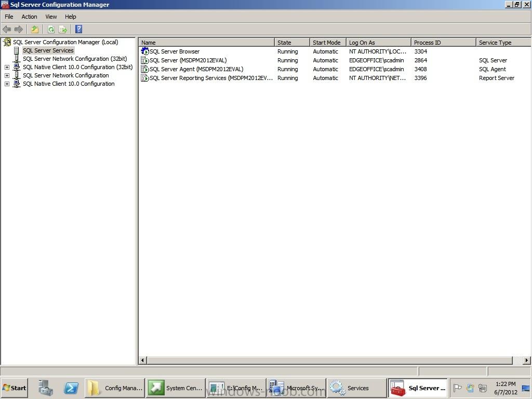The width and height of the screenshot is (532, 399).
Task: Select the SQL Server (MSDPM2012EVAL) row name
Action: coord(188,60)
